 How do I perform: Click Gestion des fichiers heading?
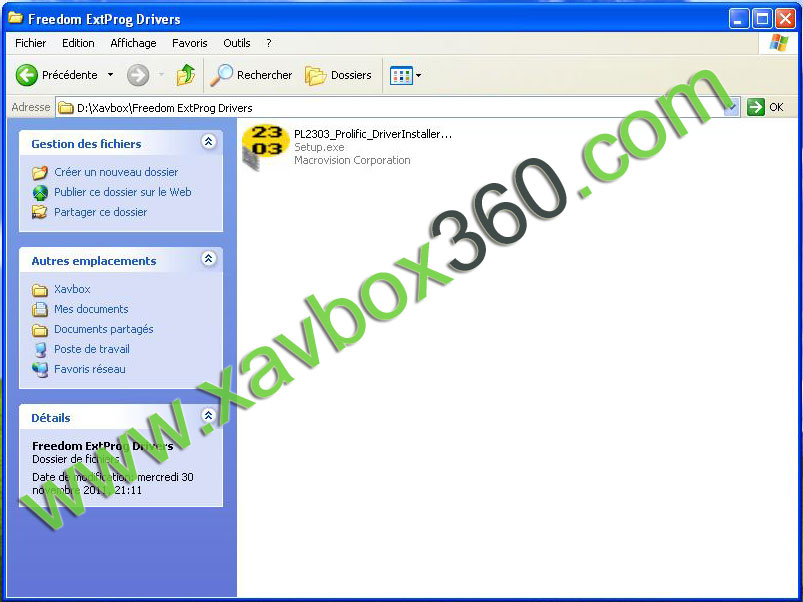pos(86,144)
